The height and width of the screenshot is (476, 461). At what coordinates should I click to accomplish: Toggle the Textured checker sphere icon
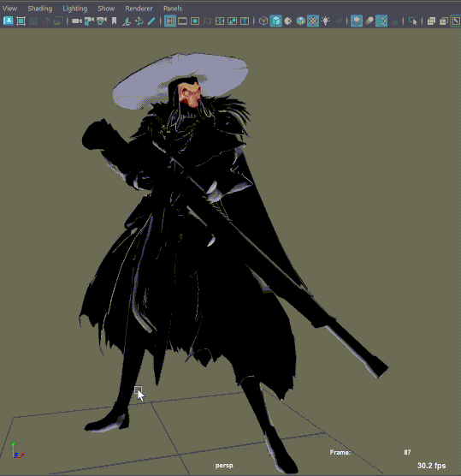point(313,21)
